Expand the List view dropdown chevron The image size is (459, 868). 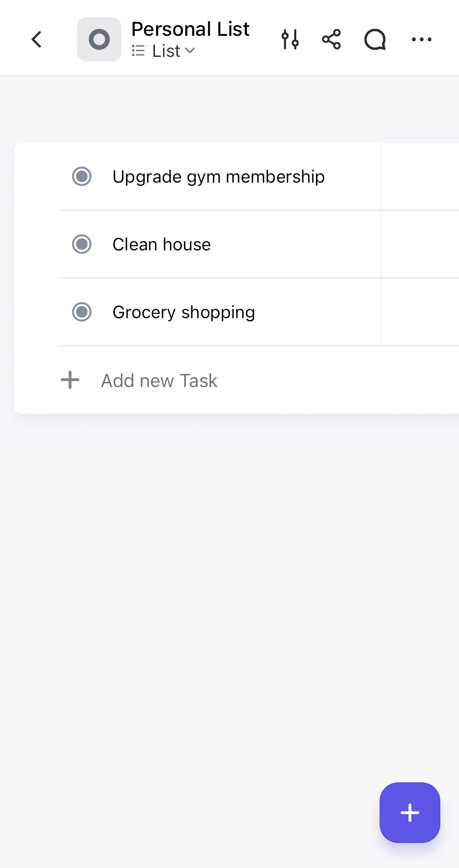click(x=190, y=51)
